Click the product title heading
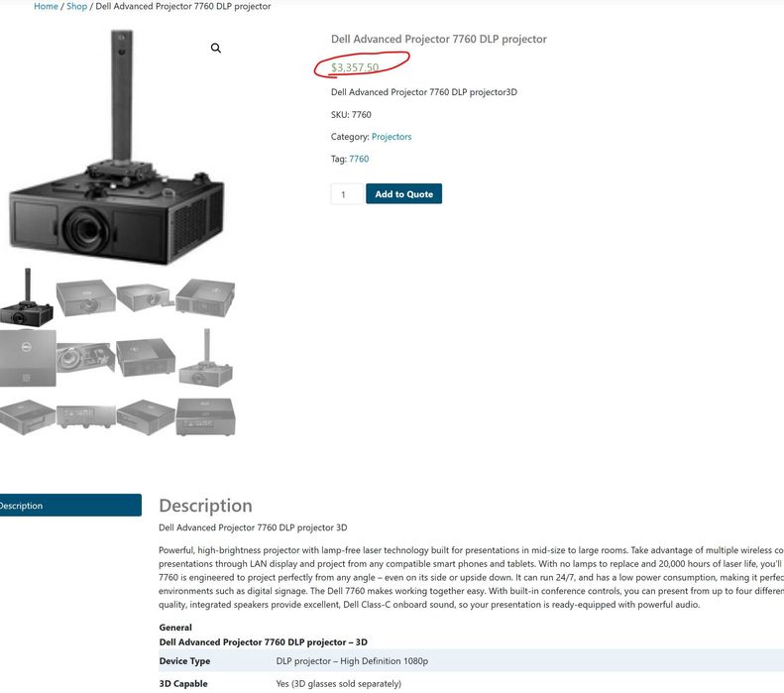This screenshot has width=784, height=693. click(x=438, y=39)
